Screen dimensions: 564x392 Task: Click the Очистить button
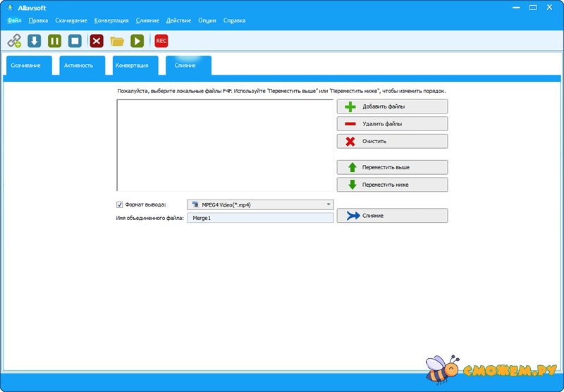tap(392, 141)
